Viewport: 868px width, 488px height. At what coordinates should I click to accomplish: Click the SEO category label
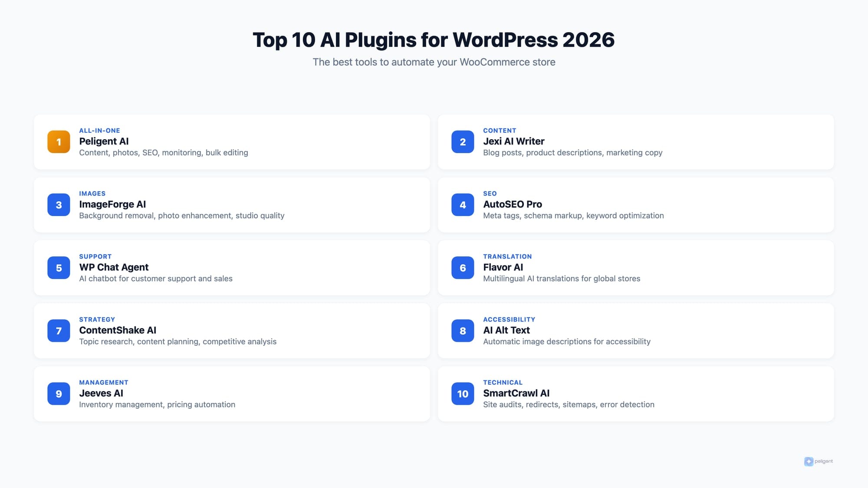tap(490, 193)
